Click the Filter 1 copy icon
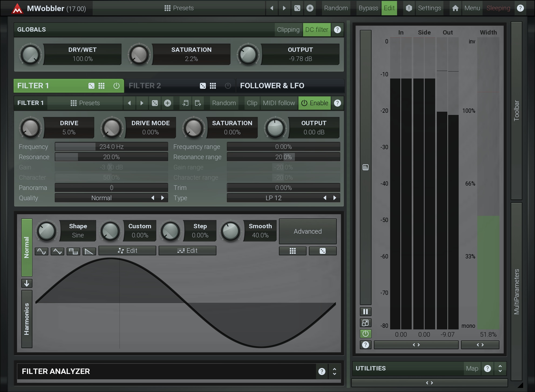The height and width of the screenshot is (392, 535). (185, 103)
